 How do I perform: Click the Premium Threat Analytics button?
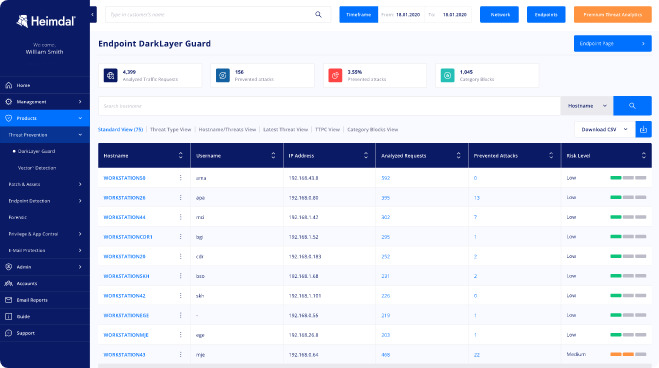612,15
